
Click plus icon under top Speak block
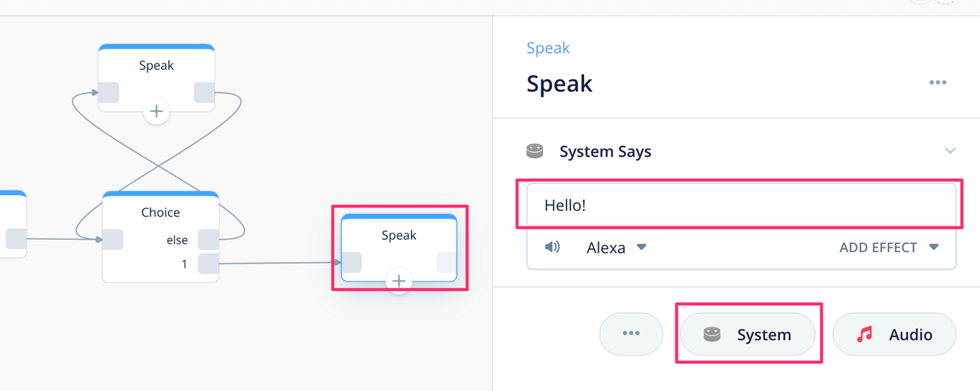156,111
